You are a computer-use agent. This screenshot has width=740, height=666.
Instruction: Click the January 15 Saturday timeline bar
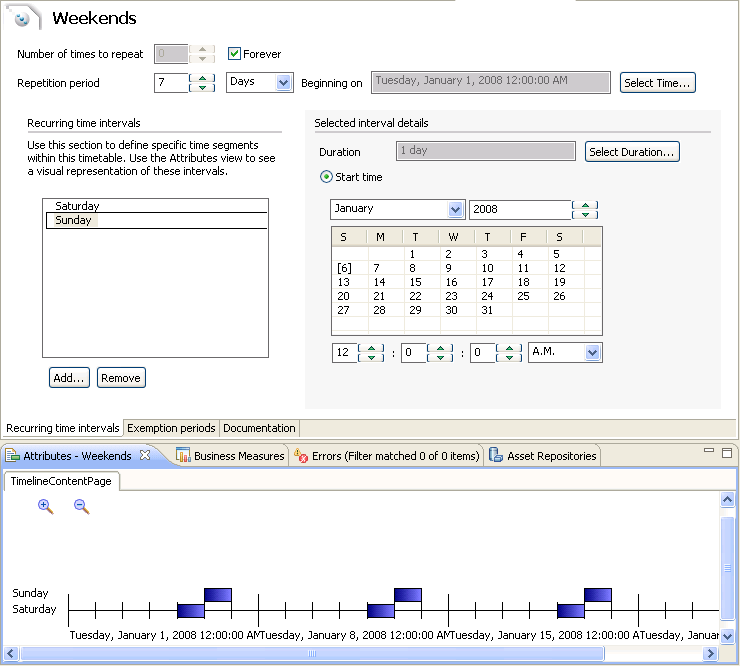pyautogui.click(x=571, y=611)
